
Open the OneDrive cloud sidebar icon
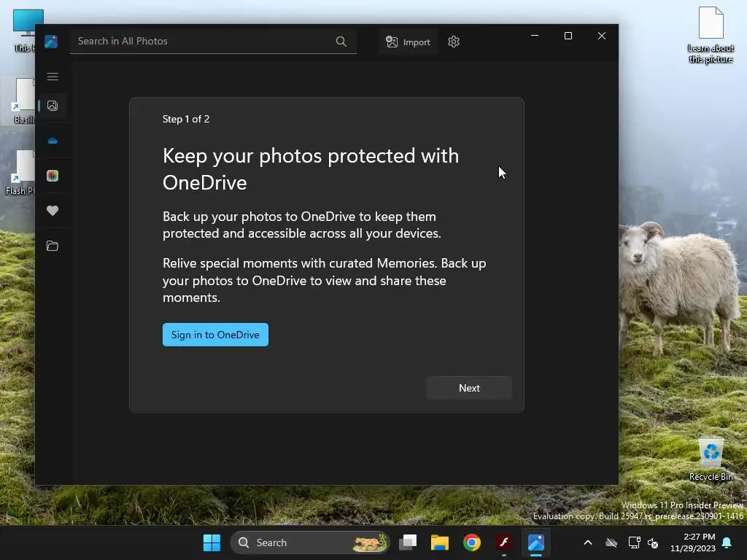click(53, 141)
